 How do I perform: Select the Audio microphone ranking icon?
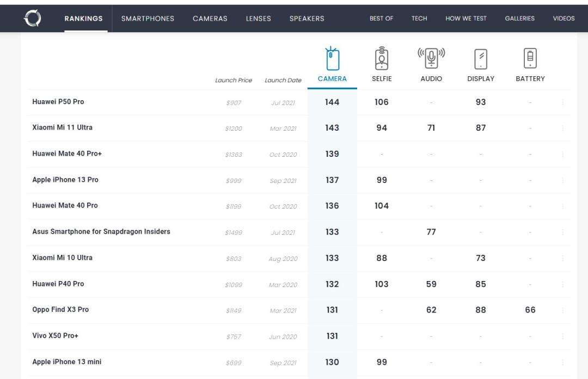[x=431, y=59]
